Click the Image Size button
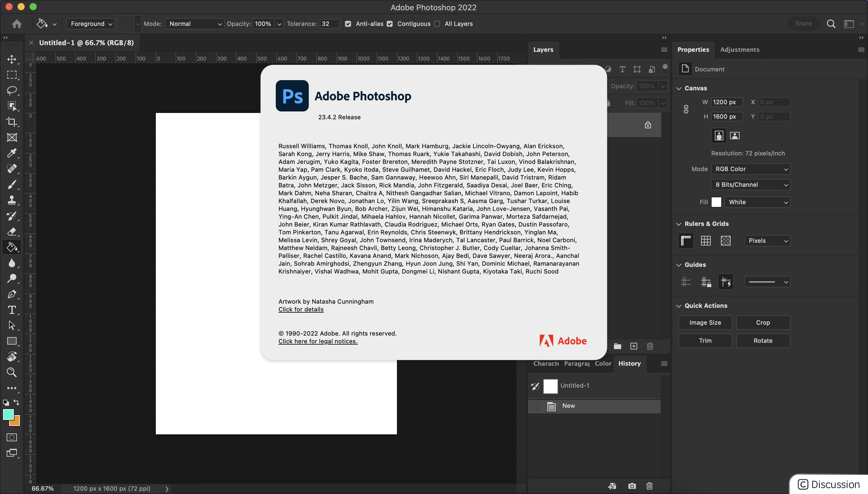 tap(705, 322)
